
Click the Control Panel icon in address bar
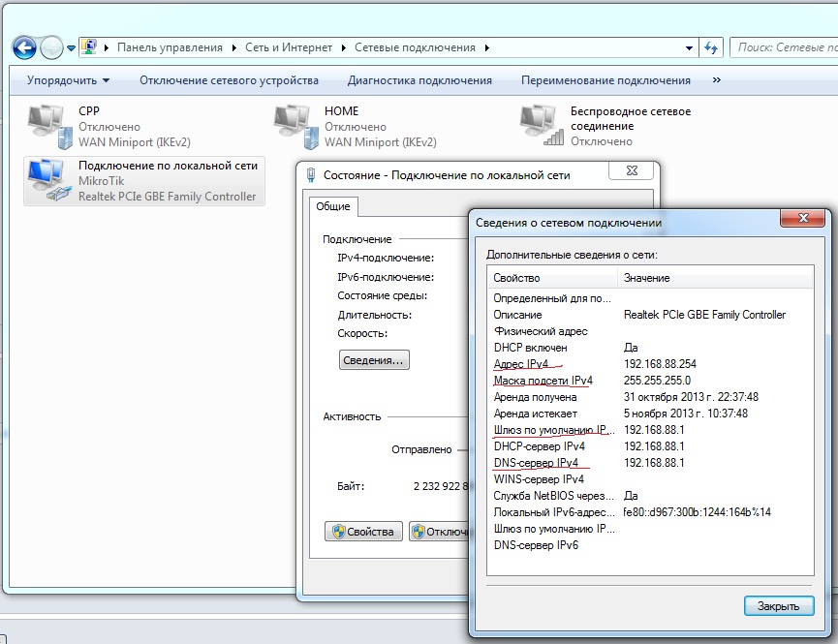[x=89, y=47]
